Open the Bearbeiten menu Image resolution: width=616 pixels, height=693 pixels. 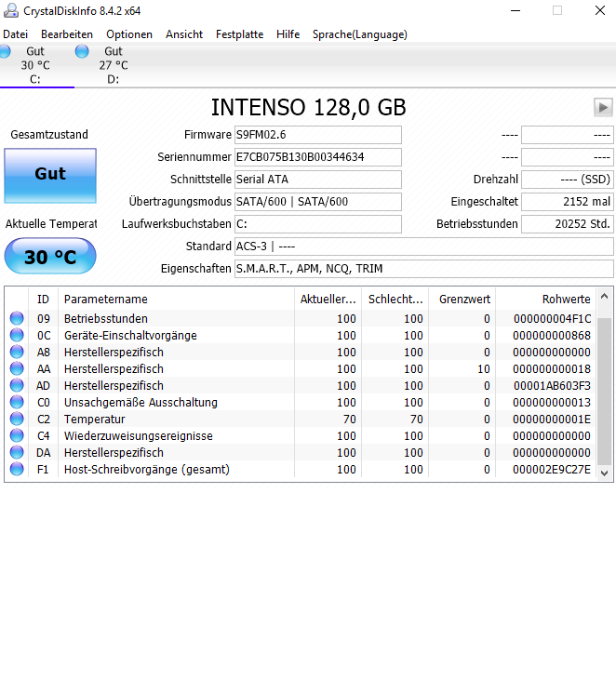tap(67, 34)
